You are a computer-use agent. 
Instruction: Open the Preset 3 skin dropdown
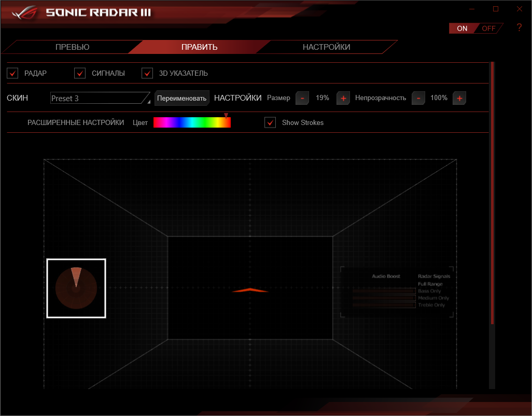click(x=100, y=98)
